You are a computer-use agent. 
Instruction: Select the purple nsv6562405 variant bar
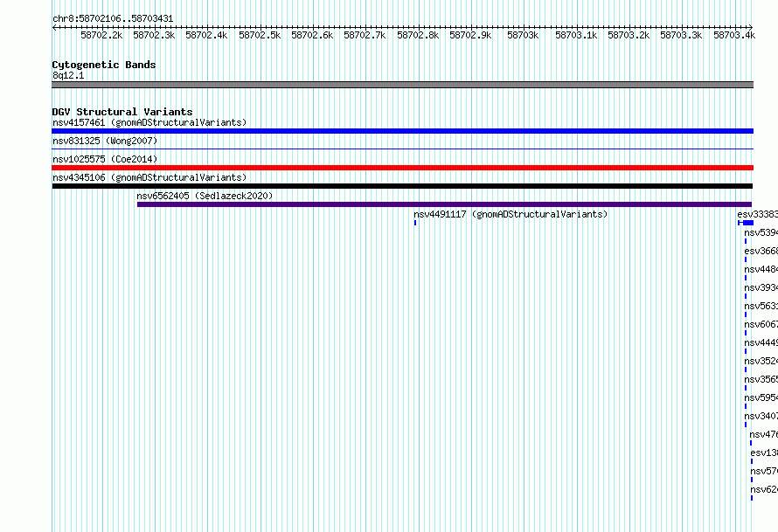pyautogui.click(x=444, y=204)
